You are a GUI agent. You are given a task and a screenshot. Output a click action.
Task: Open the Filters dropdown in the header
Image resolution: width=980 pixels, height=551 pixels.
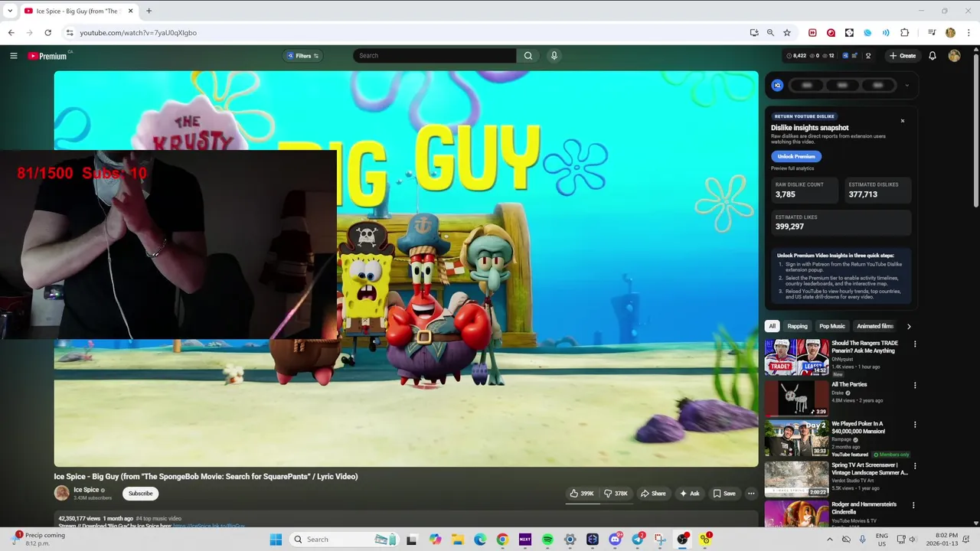tap(303, 56)
